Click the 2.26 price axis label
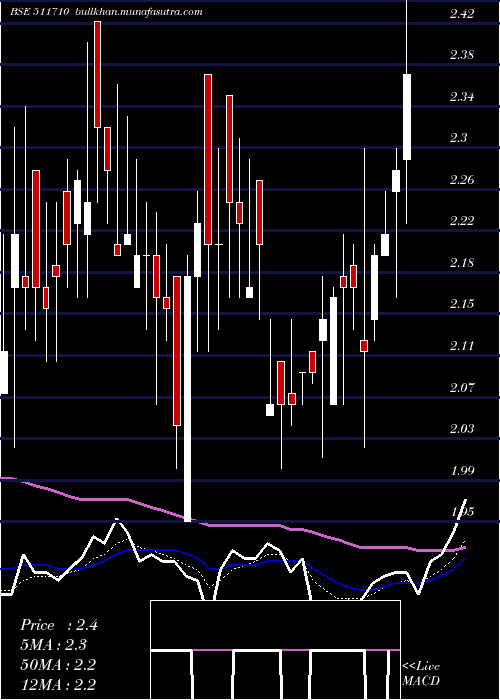 [462, 180]
